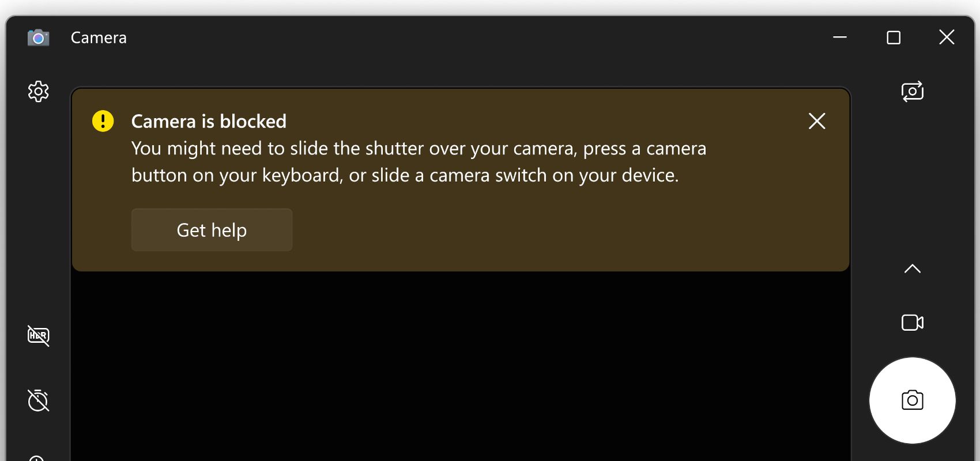Minimize the Camera window

(x=840, y=37)
